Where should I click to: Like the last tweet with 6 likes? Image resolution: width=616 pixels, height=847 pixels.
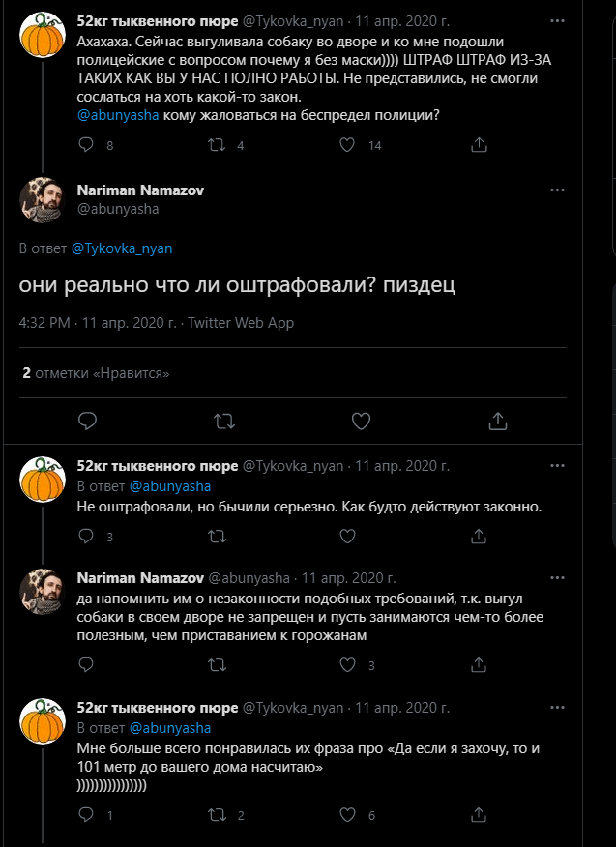pos(348,815)
